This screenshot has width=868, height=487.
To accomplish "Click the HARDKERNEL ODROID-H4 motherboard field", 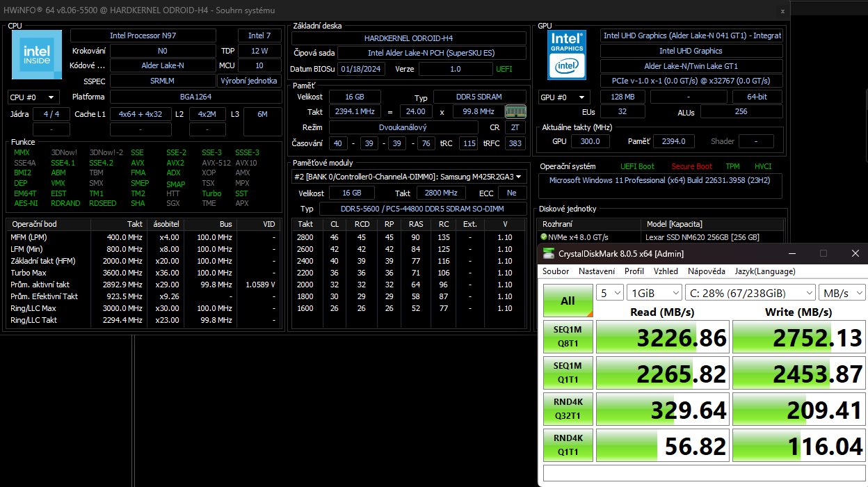I will [408, 38].
